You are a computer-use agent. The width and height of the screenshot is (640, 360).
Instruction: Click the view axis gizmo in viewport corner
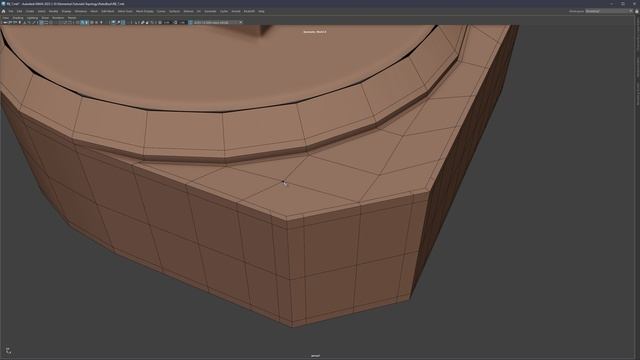pos(8,350)
